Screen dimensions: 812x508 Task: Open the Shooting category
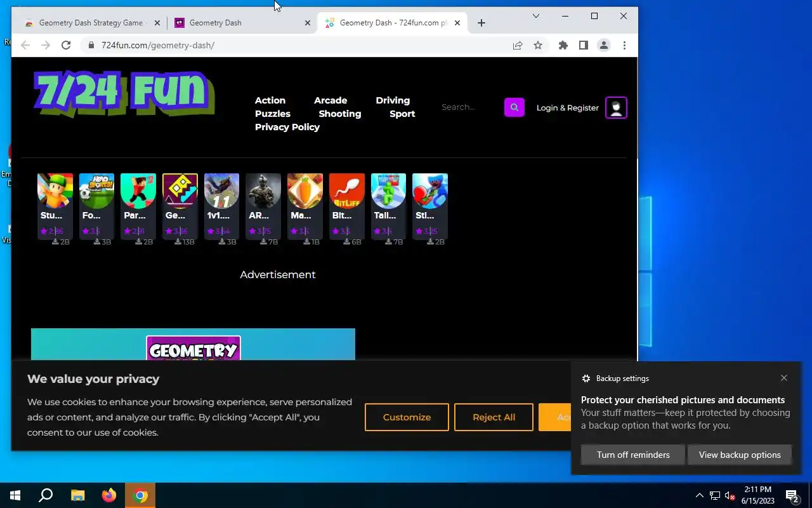[340, 114]
